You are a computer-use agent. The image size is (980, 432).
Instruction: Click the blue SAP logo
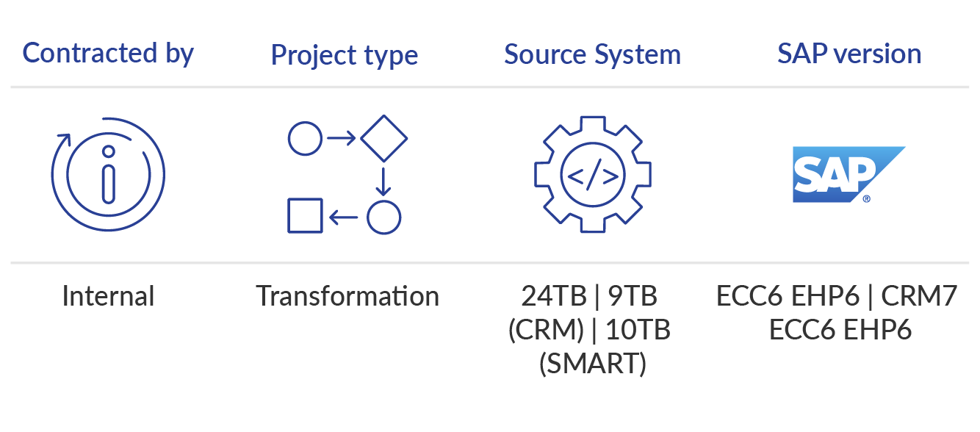point(849,175)
